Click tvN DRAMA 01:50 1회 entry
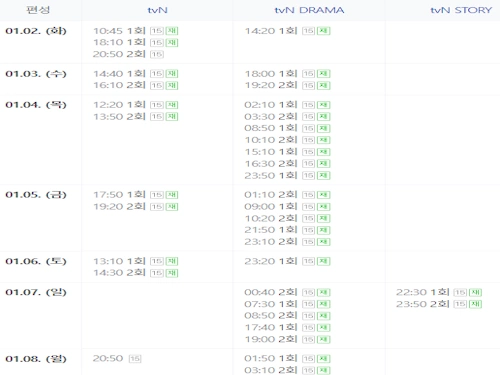500x375 pixels. coord(287,359)
